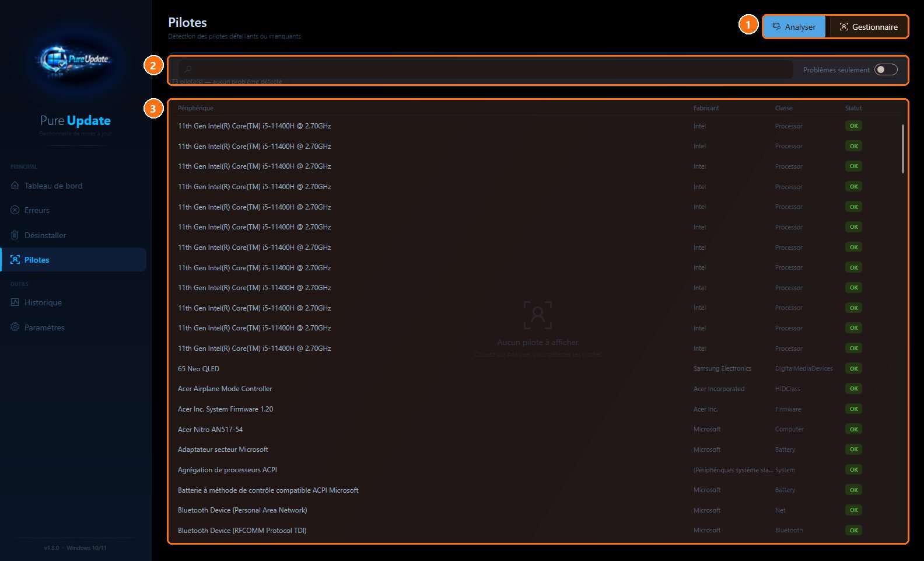Click the Firmware class cell
This screenshot has height=561, width=924.
click(x=788, y=409)
